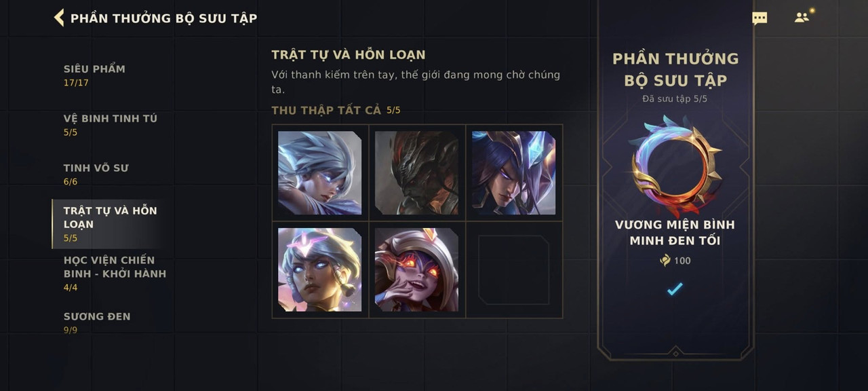Click the Thu Thập Tất Cả 5/5 label
868x391 pixels.
[336, 110]
